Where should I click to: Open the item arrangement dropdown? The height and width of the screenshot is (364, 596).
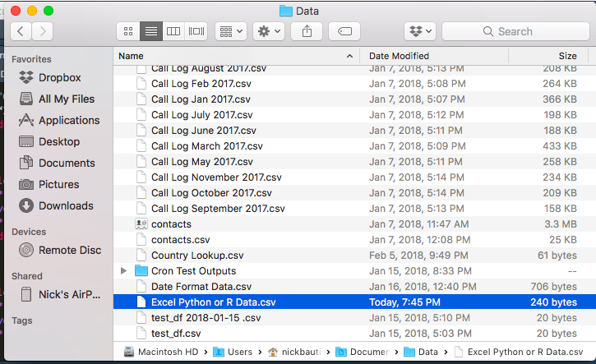(230, 31)
